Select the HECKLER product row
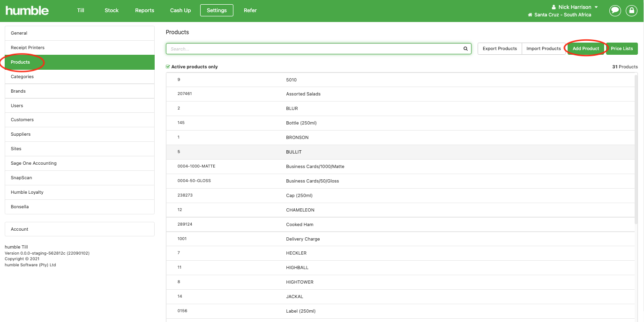 tap(400, 253)
